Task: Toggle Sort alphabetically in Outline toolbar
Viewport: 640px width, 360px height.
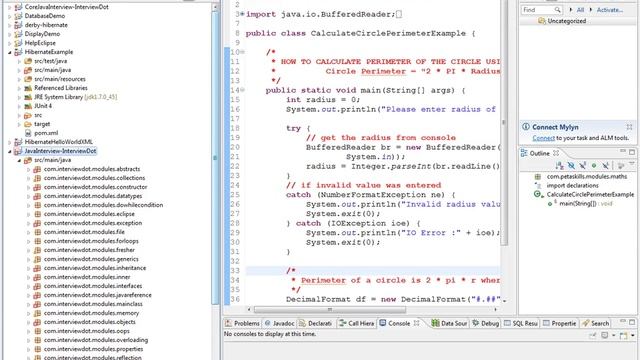Action: coord(560,165)
